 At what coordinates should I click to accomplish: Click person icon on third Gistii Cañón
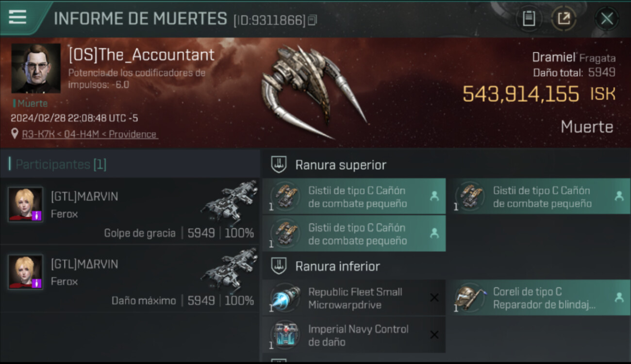pos(434,233)
